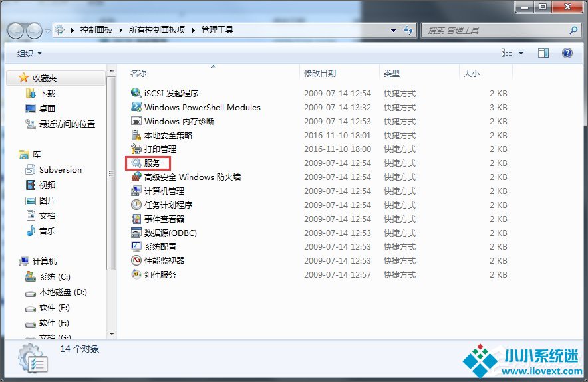The image size is (588, 382).
Task: Expand the arrow after 控制面板 in address bar
Action: tap(121, 30)
